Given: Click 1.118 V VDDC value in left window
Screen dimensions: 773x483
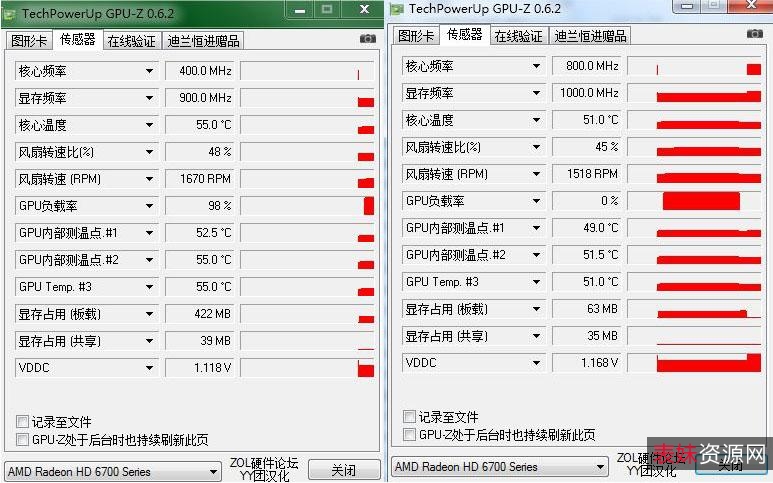Looking at the screenshot, I should coord(201,368).
